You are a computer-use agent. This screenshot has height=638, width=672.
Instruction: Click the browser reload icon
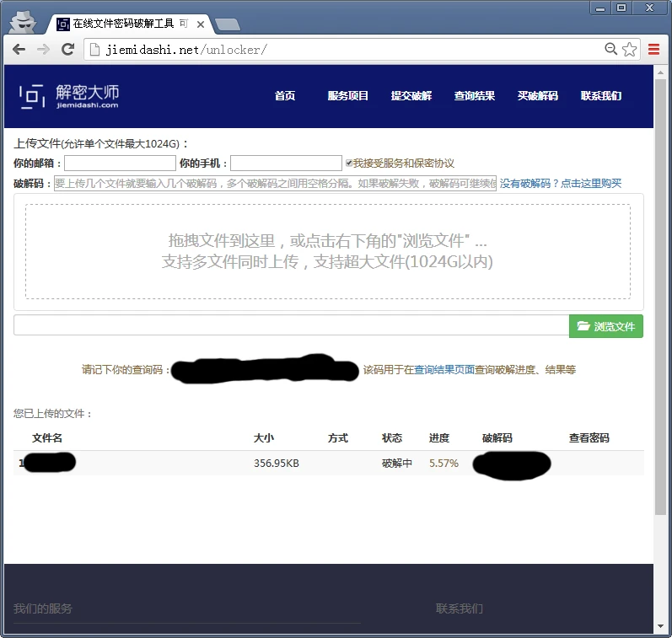(68, 50)
